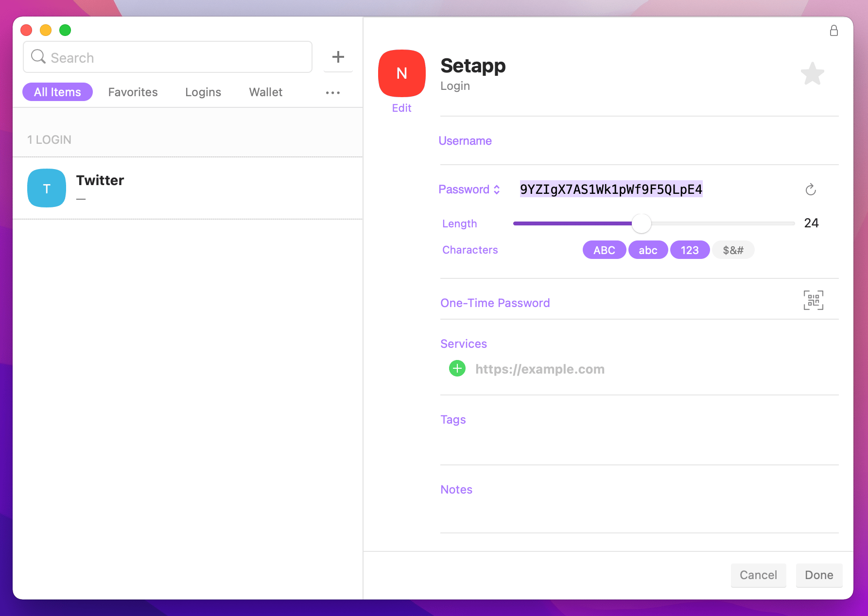Viewport: 868px width, 616px height.
Task: Switch to Logins tab
Action: 203,92
